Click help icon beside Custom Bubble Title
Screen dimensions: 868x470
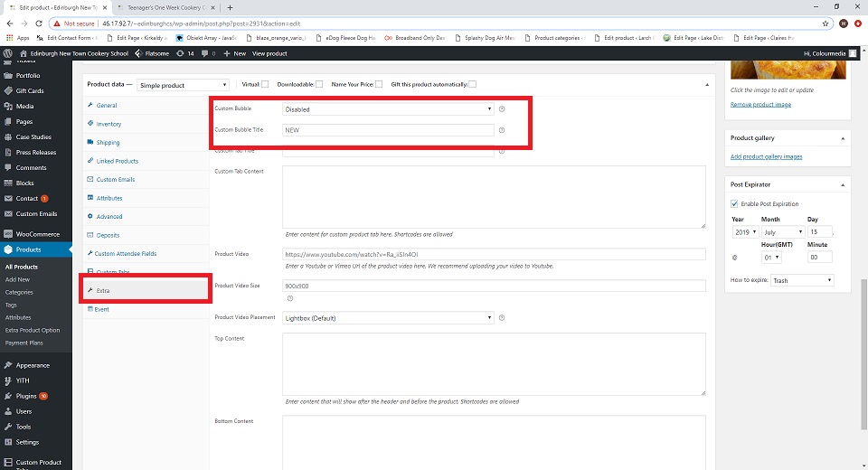tap(502, 130)
